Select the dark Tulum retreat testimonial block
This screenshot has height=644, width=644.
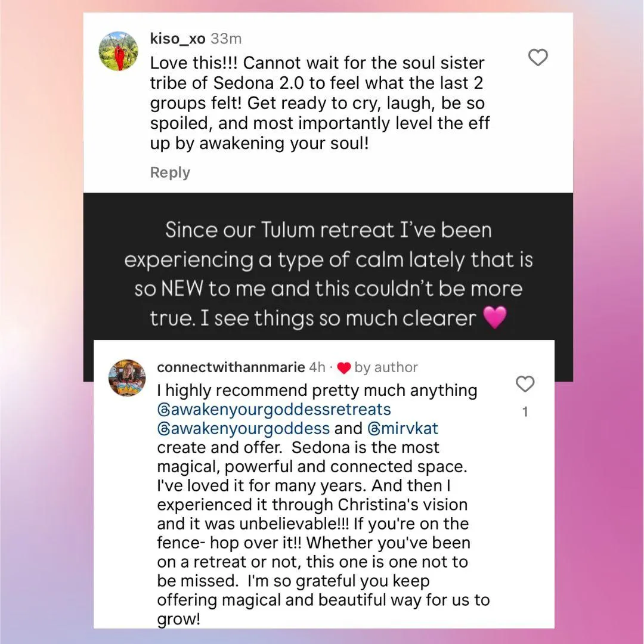(328, 274)
